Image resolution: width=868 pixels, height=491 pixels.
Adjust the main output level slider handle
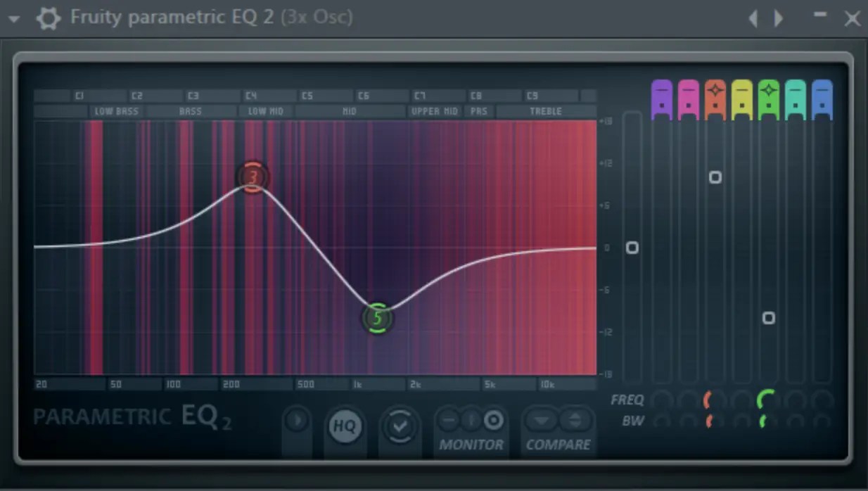[x=632, y=247]
